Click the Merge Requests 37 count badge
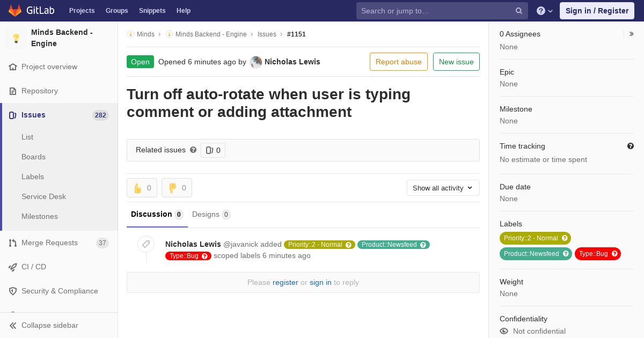Screen dimensions: 644x338 point(103,243)
